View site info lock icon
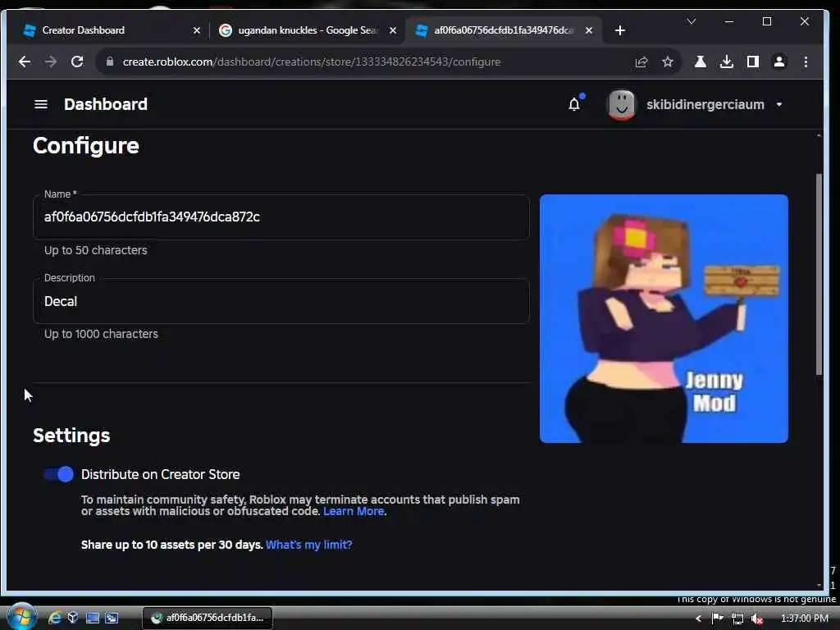Screen dimensions: 840x630 pos(110,62)
